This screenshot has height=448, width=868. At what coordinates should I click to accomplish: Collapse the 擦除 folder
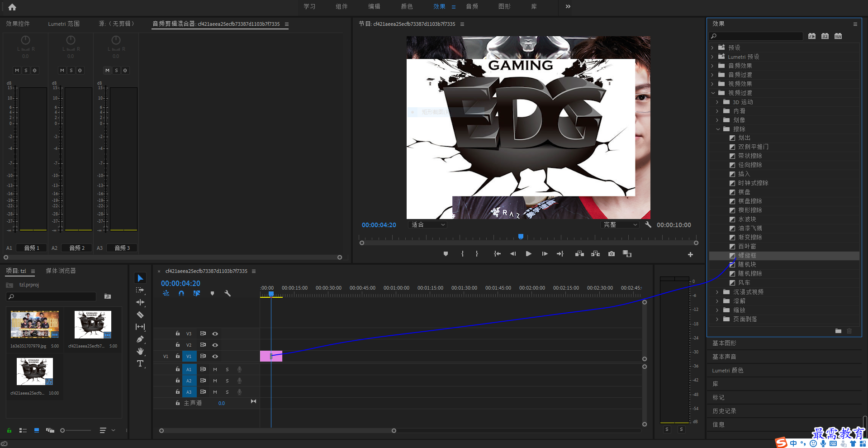718,129
